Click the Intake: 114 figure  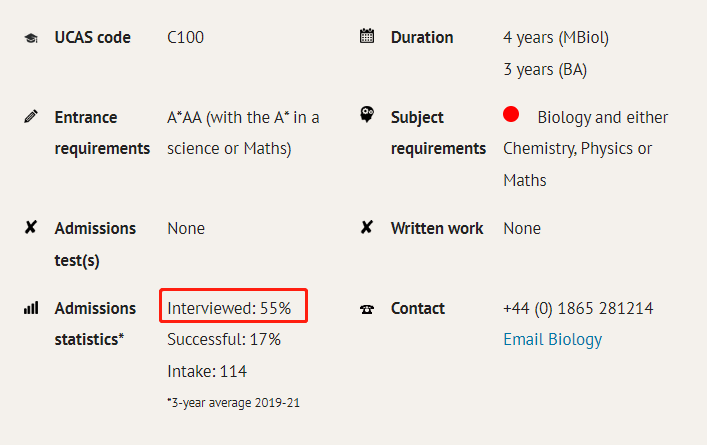(x=207, y=372)
